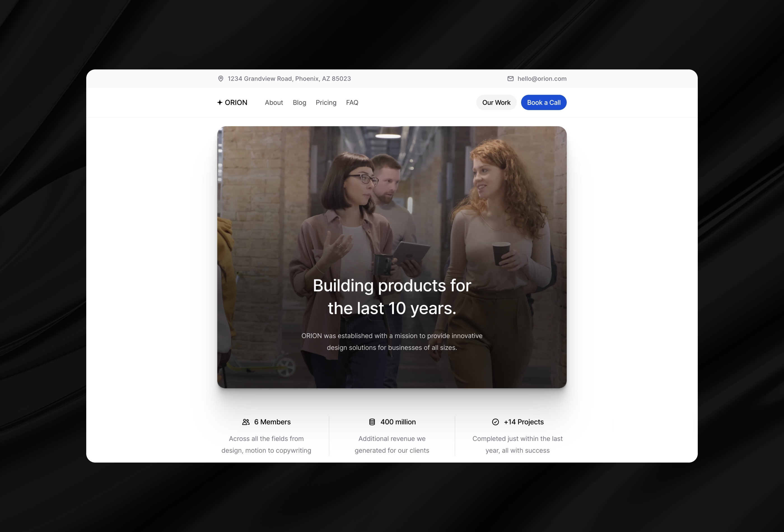Open the About page

[274, 102]
